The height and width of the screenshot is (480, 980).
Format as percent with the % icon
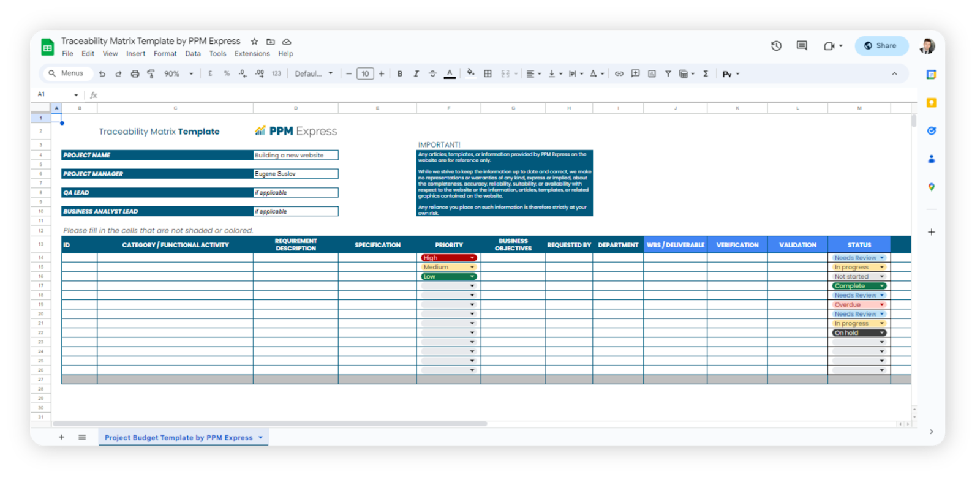(x=227, y=73)
